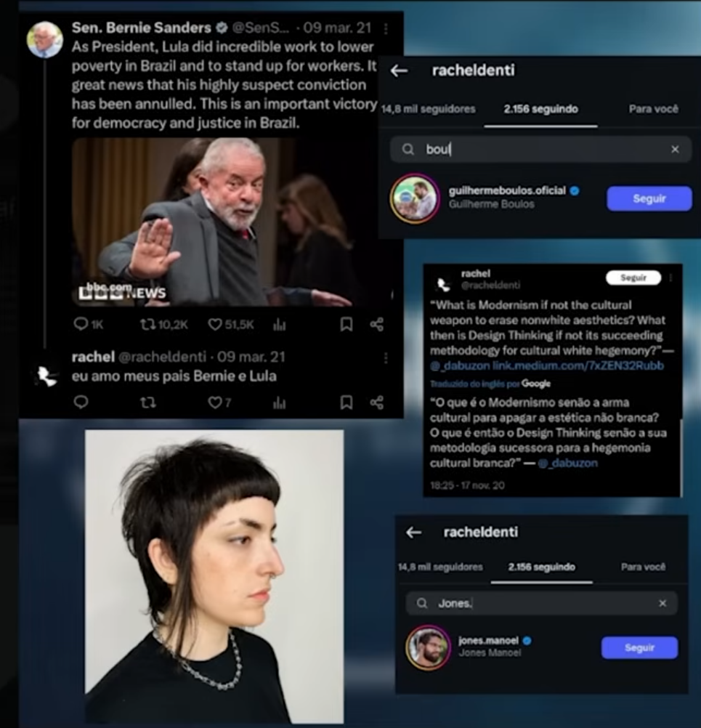Click the search field containing 'Jones.'
The height and width of the screenshot is (728, 701).
click(x=541, y=603)
